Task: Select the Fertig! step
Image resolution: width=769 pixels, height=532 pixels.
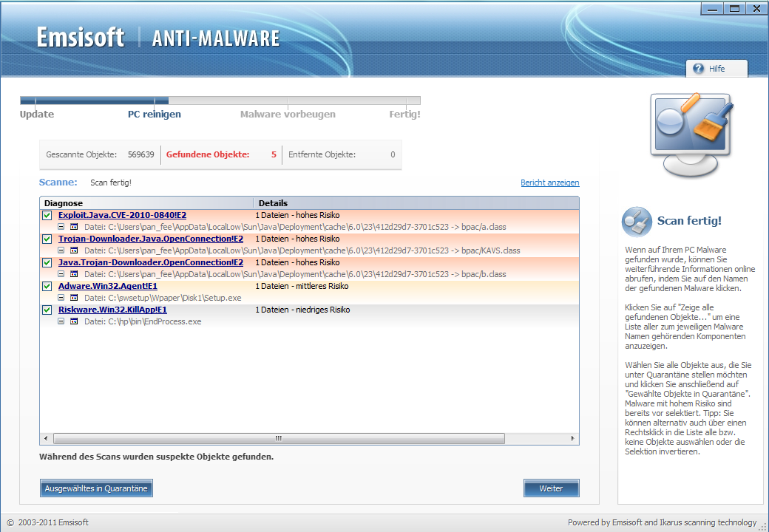Action: [x=404, y=114]
